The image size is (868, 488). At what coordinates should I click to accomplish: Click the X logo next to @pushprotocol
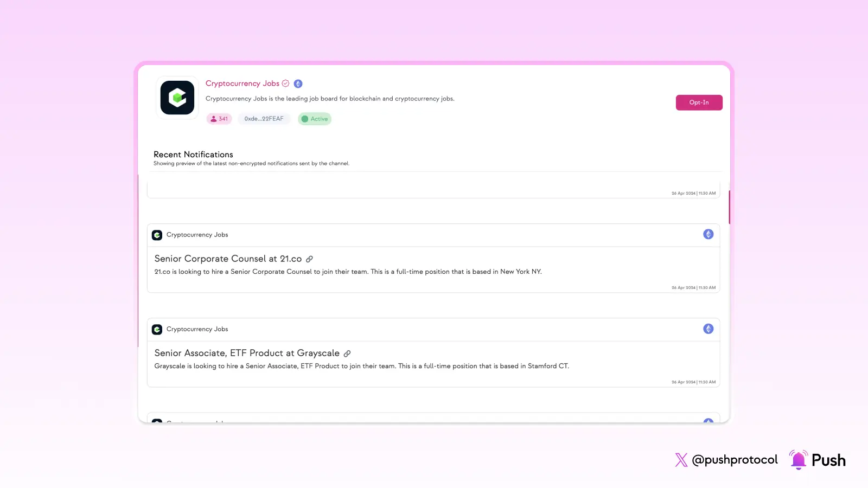coord(681,460)
